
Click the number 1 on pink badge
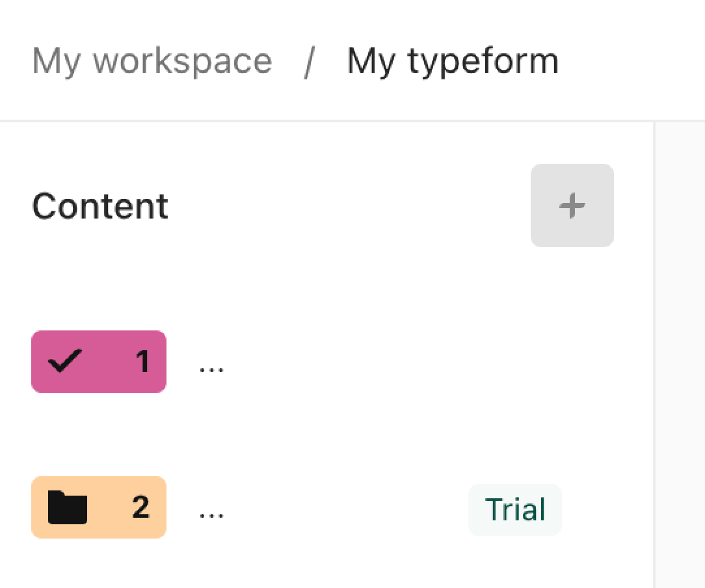pos(142,361)
